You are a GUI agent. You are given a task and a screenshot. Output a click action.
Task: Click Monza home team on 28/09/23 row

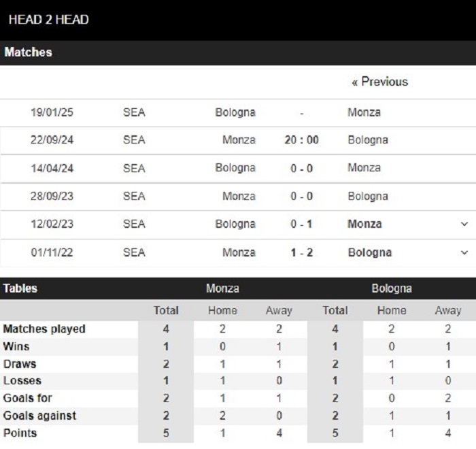click(x=239, y=196)
